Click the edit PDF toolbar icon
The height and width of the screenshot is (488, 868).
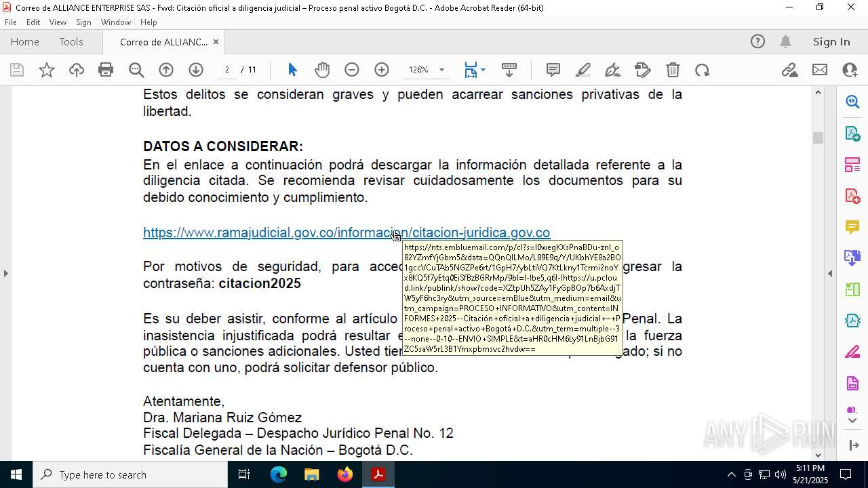point(643,70)
